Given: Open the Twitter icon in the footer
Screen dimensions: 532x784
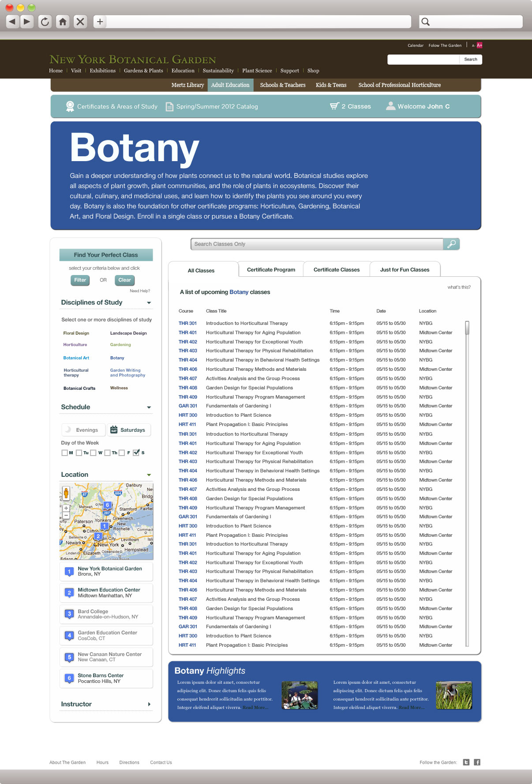Looking at the screenshot, I should coord(466,762).
